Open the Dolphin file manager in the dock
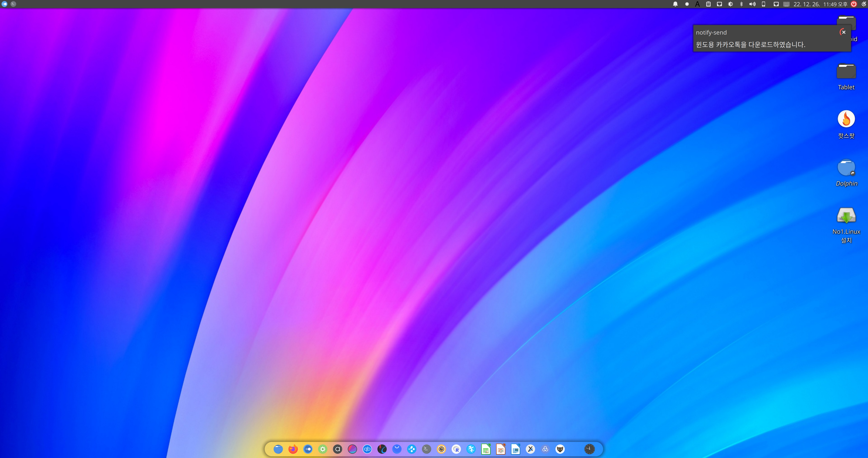The height and width of the screenshot is (458, 868). click(x=278, y=449)
